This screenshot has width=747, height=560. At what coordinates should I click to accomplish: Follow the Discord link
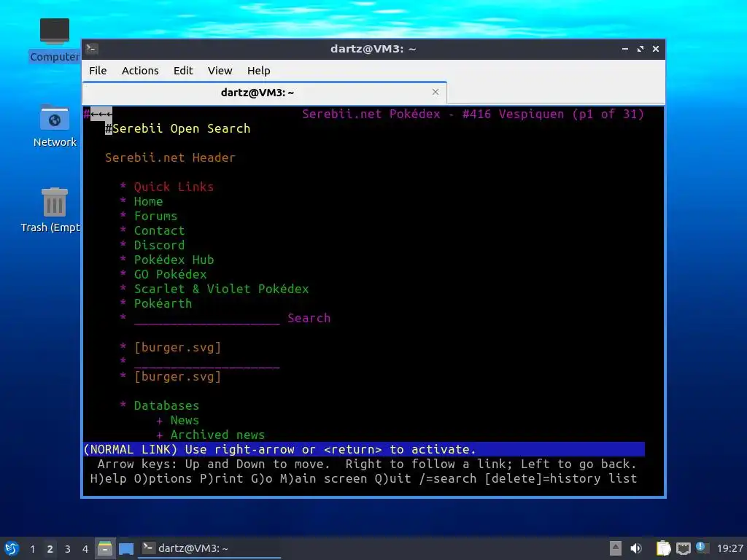coord(159,245)
